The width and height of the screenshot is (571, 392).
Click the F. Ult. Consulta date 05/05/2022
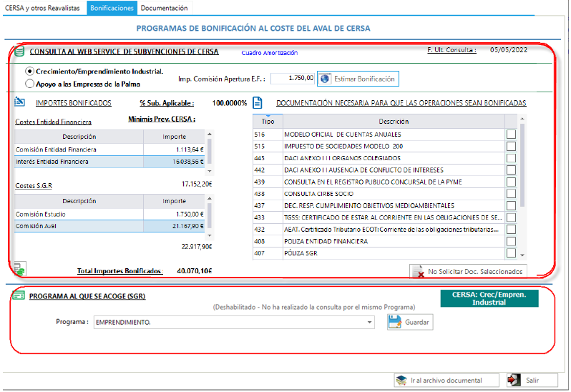508,50
